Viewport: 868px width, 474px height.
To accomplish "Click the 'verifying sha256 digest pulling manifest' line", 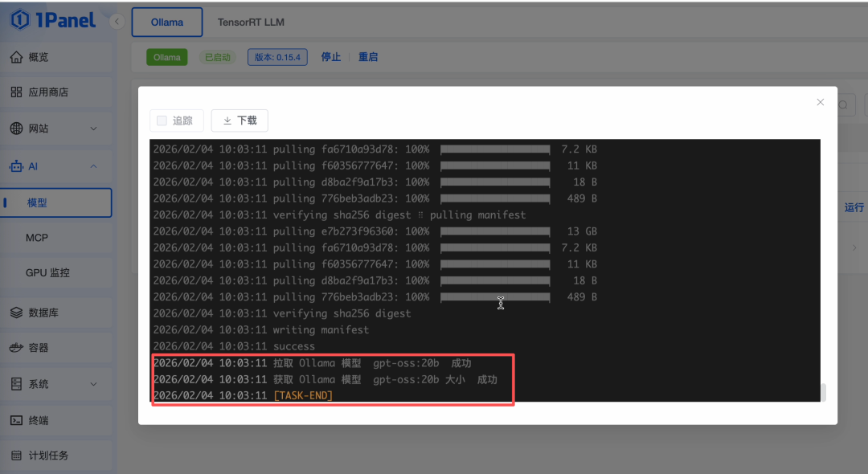I will pyautogui.click(x=339, y=215).
